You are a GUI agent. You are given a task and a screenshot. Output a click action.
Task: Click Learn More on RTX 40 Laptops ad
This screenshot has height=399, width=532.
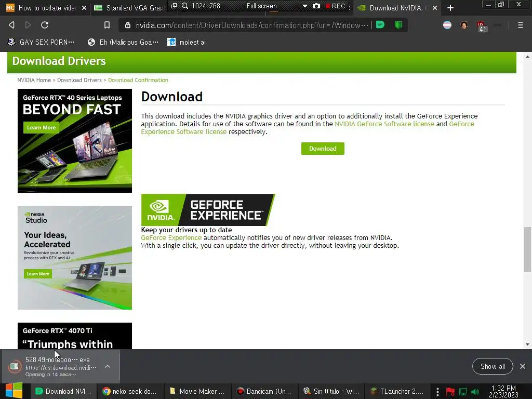pos(42,128)
